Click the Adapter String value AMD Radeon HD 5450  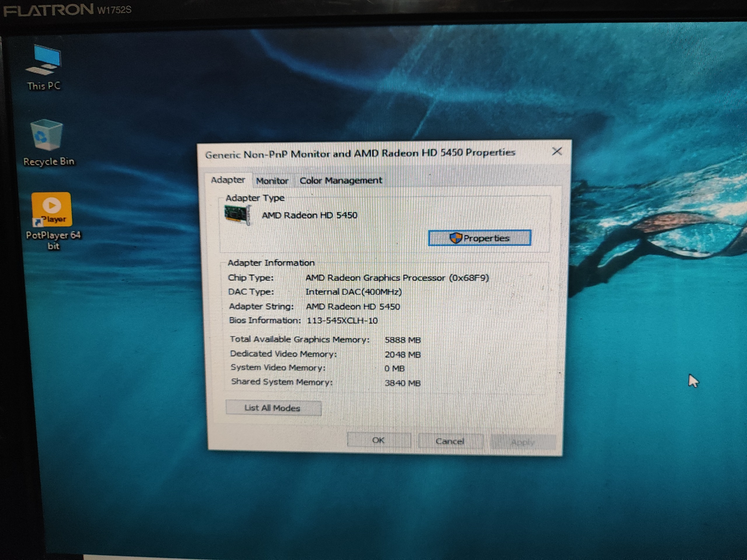point(353,307)
